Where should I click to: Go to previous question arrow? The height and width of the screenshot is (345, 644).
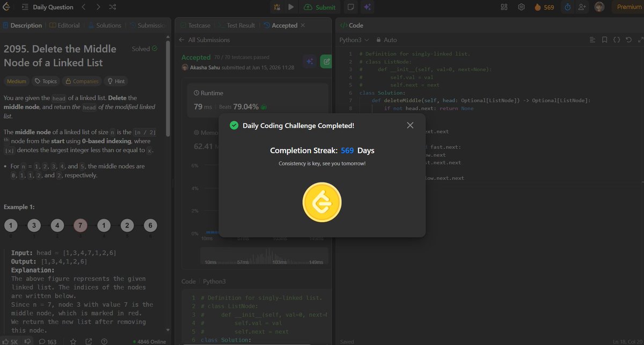point(84,7)
